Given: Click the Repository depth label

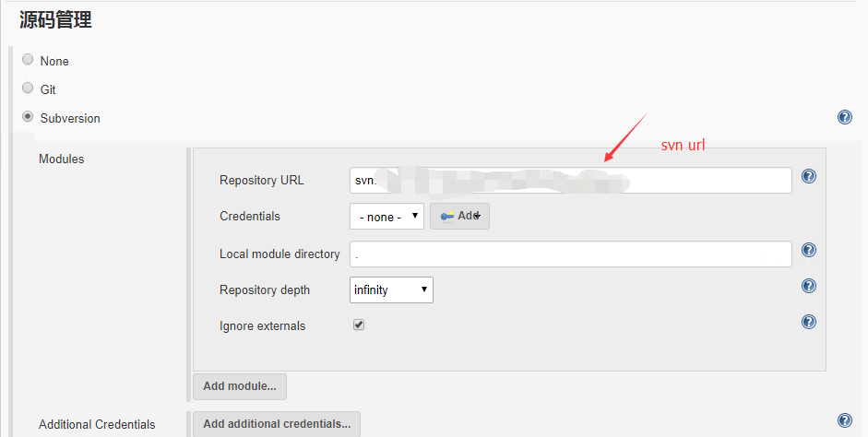Looking at the screenshot, I should (x=265, y=289).
